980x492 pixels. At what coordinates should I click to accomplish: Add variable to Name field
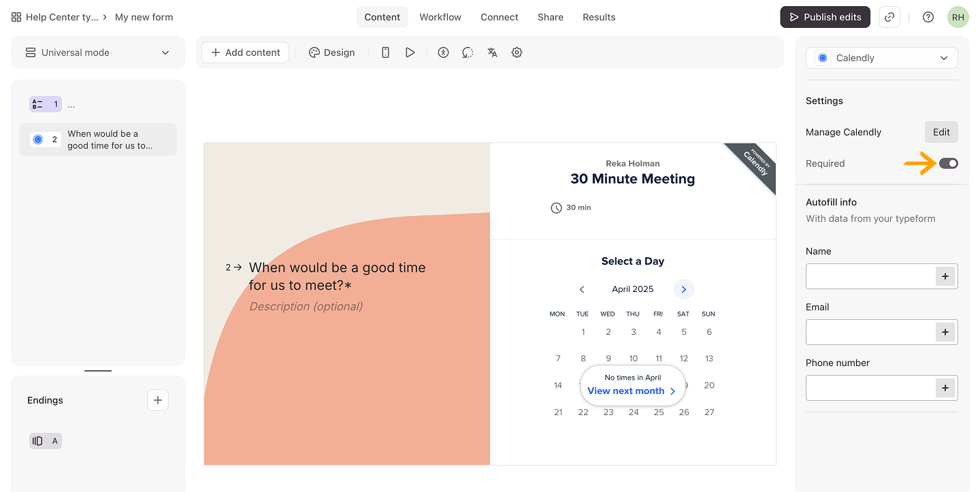pyautogui.click(x=945, y=276)
